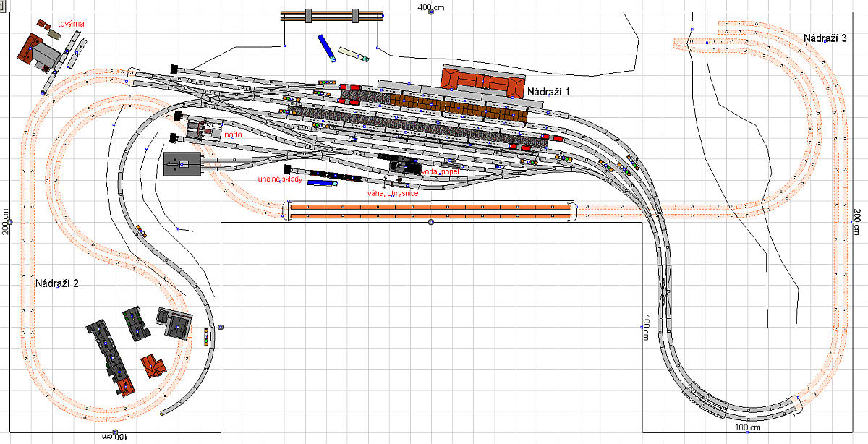Select the red 'nafta' label
868x444 pixels.
click(x=233, y=135)
